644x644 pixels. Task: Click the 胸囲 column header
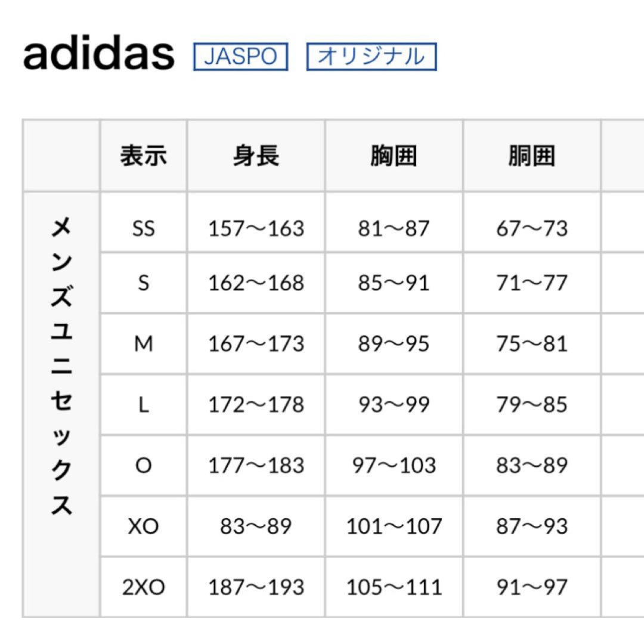394,156
